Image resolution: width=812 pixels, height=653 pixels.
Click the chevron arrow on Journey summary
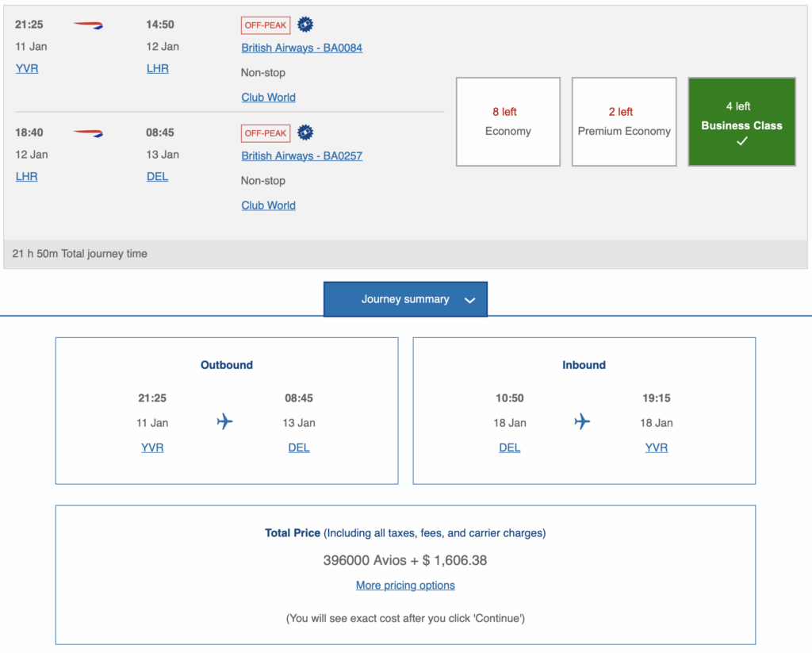[x=469, y=301]
